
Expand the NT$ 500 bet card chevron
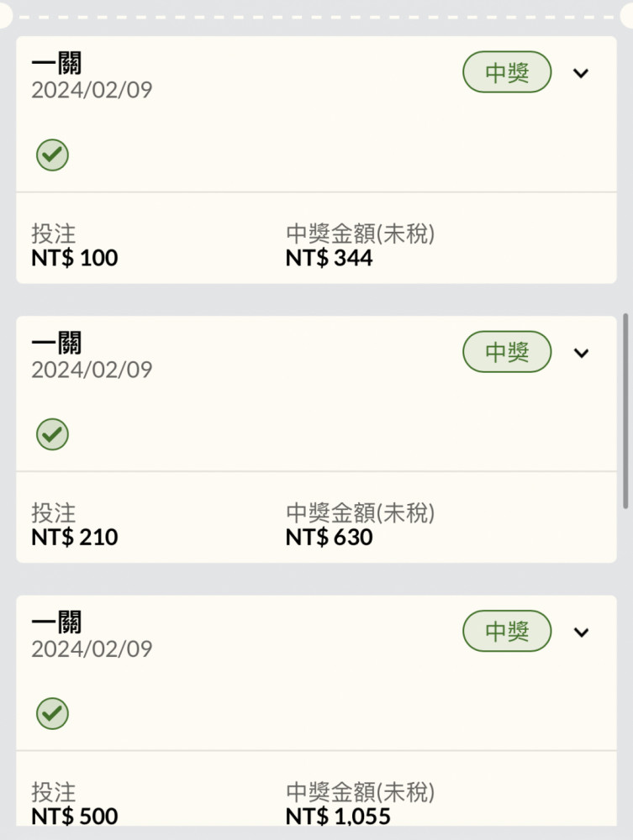(581, 633)
